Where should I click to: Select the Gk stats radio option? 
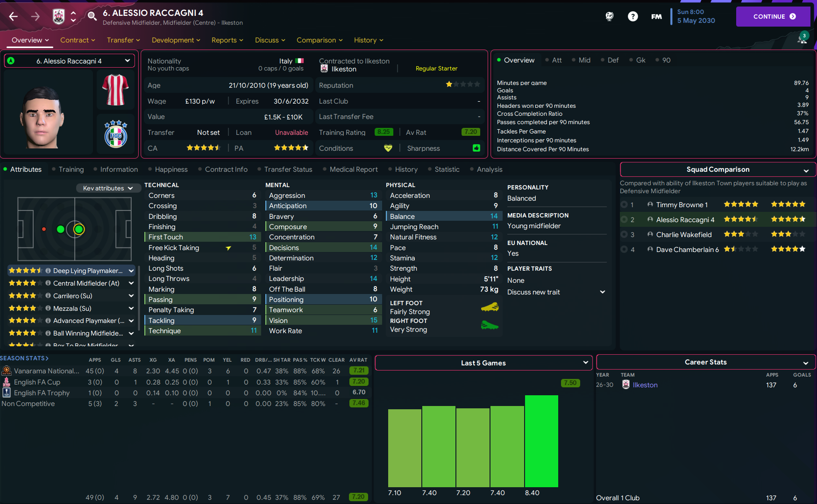point(637,60)
